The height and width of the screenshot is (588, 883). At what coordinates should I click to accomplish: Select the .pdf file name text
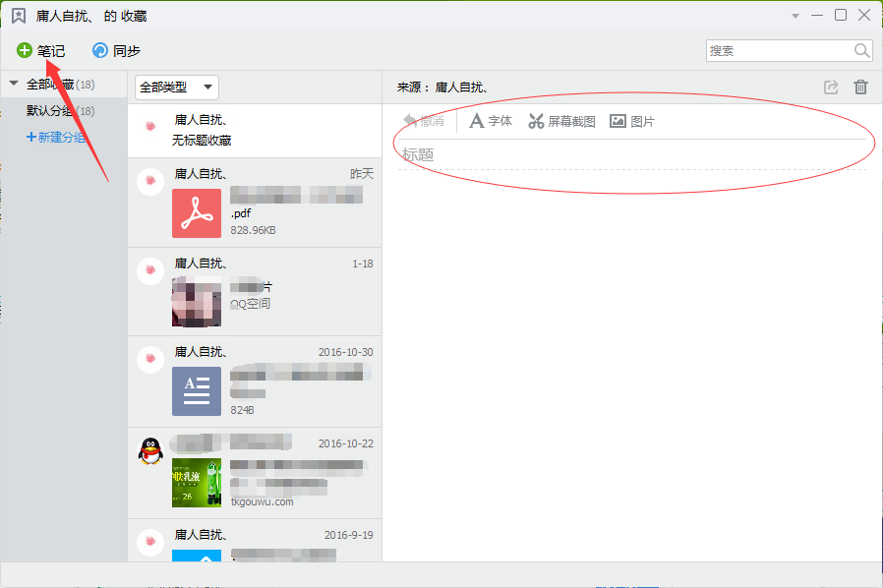[x=241, y=213]
